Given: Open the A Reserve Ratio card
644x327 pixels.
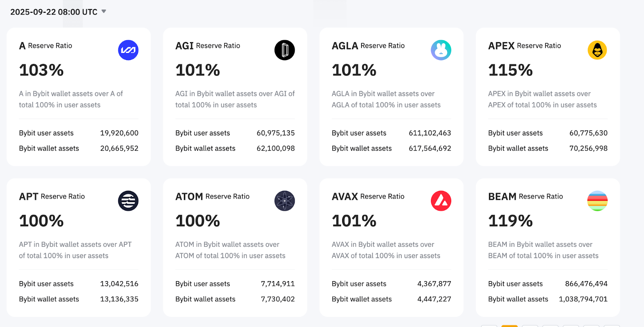Looking at the screenshot, I should coord(78,97).
